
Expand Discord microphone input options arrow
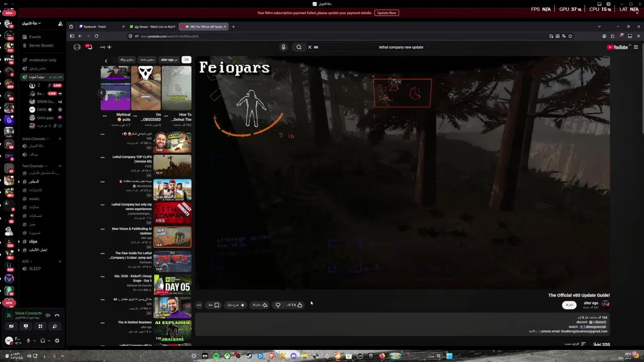coord(35,341)
